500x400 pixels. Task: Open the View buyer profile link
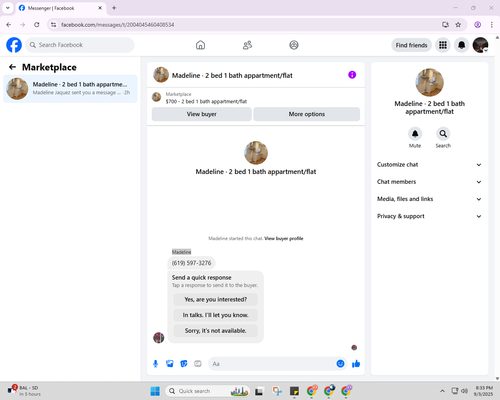tap(284, 238)
